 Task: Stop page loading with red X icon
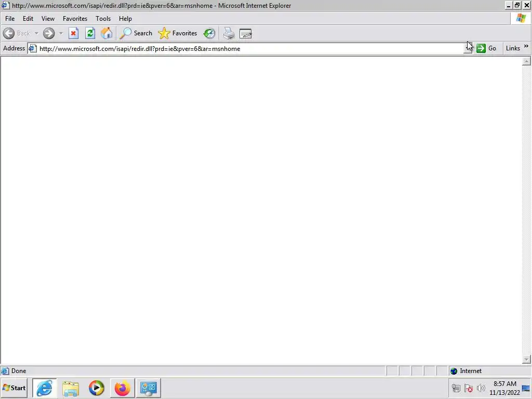click(73, 33)
